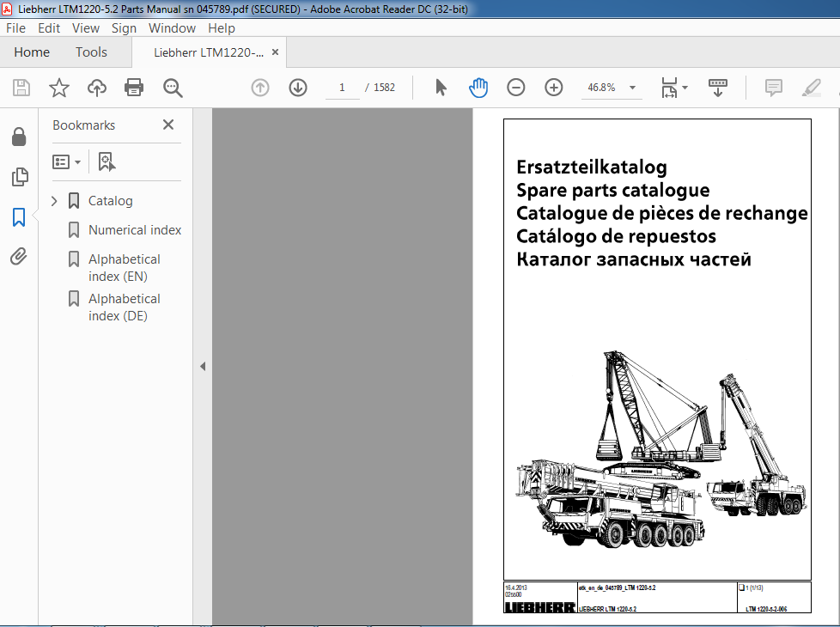This screenshot has height=627, width=840.
Task: Close the Bookmarks panel
Action: [168, 125]
